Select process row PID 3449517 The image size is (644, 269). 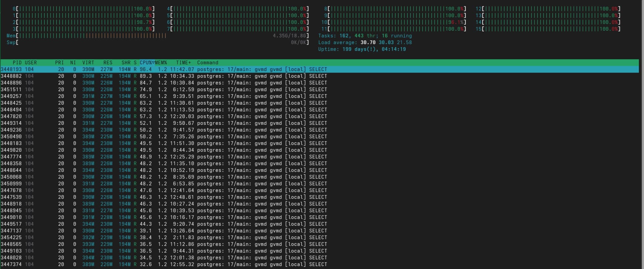(x=319, y=224)
